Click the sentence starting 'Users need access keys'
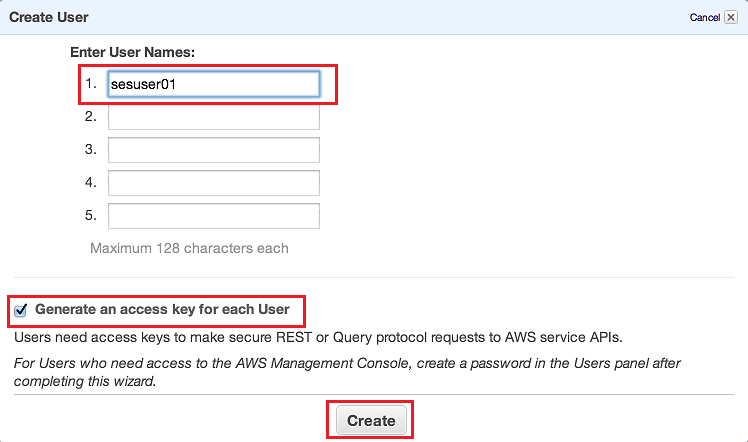Viewport: 748px width, 442px height. tap(318, 338)
